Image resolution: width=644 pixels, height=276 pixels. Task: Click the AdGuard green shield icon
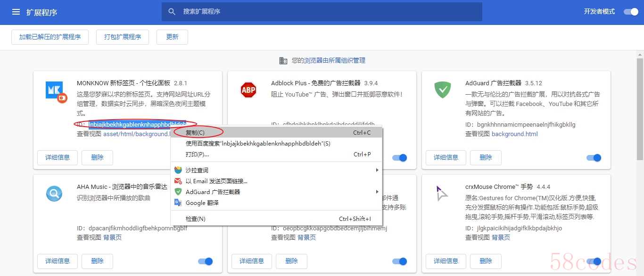click(x=442, y=89)
